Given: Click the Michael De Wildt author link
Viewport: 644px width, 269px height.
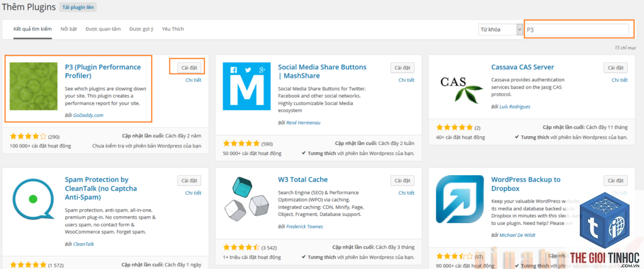Looking at the screenshot, I should pos(517,235).
